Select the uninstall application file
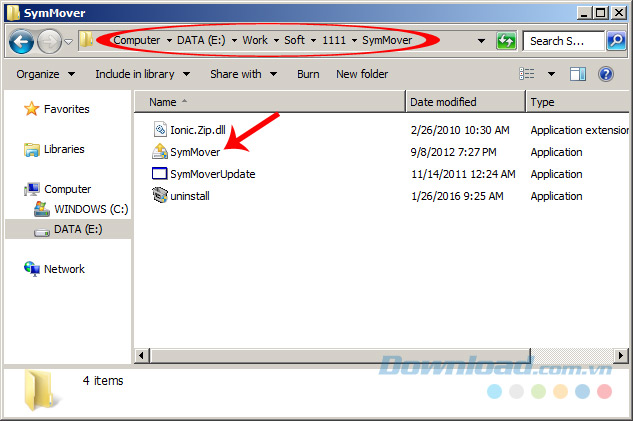Viewport: 633px width, 421px height. coord(190,196)
